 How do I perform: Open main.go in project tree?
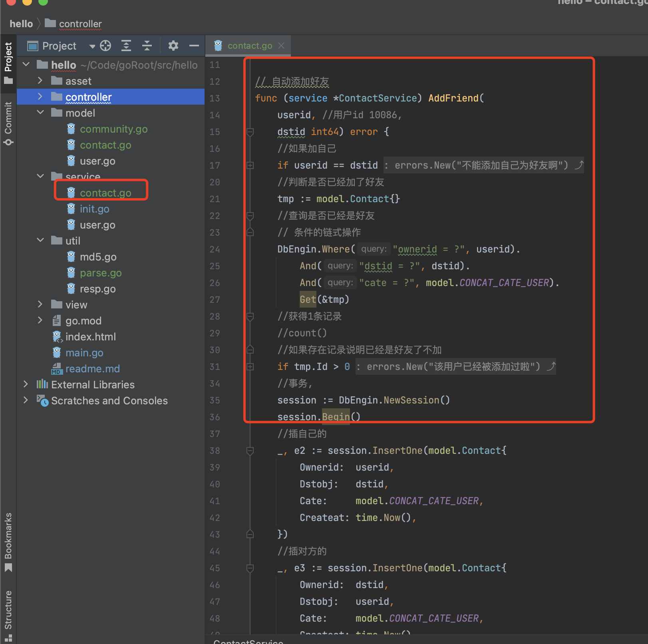[84, 353]
